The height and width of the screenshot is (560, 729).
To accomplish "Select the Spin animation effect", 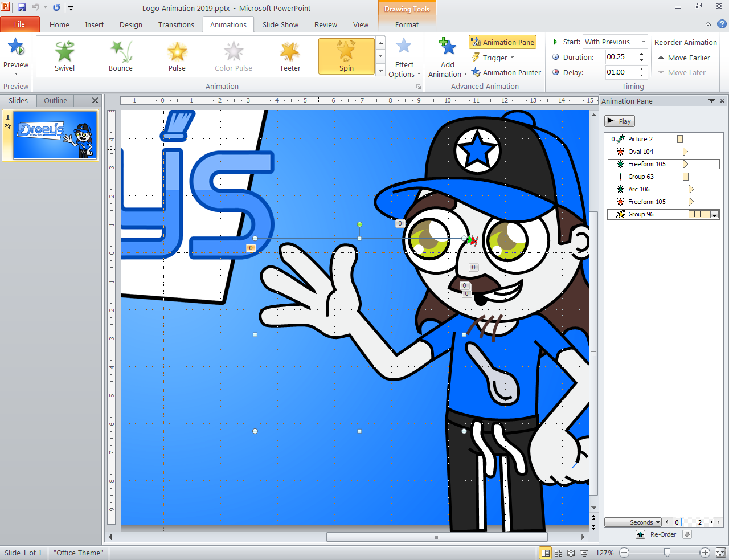I will (x=346, y=56).
